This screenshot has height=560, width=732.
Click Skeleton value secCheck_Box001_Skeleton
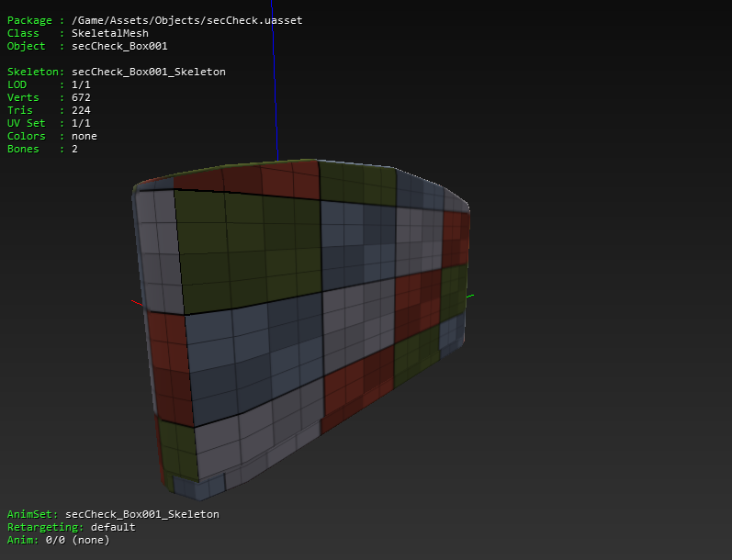pos(149,72)
